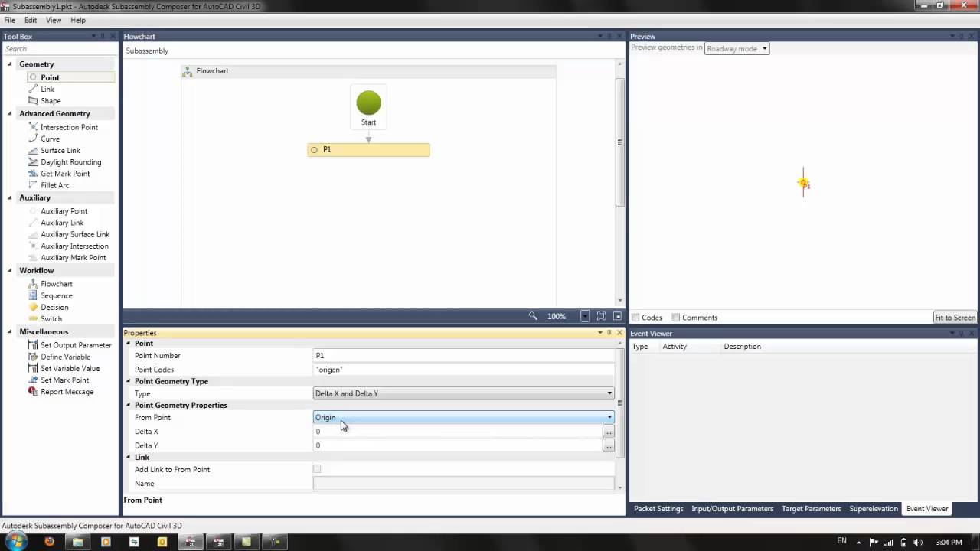Select the Fillet Arc tool
This screenshot has height=551, width=980.
(54, 184)
